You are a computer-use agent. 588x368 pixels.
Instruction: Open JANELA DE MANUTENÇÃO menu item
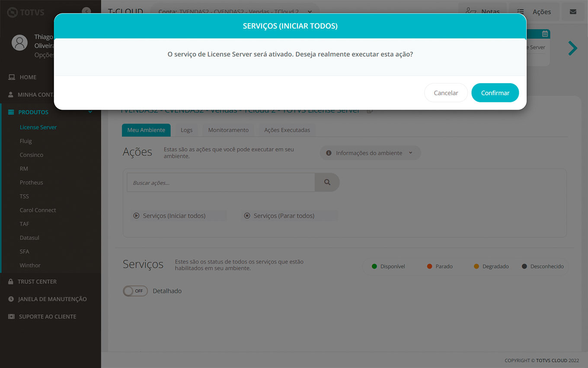[52, 299]
